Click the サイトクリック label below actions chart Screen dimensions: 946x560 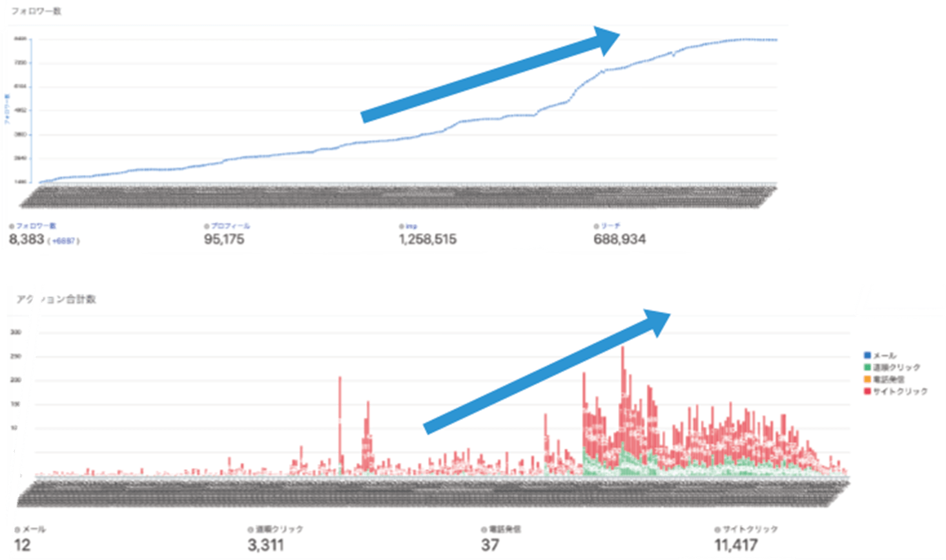750,530
